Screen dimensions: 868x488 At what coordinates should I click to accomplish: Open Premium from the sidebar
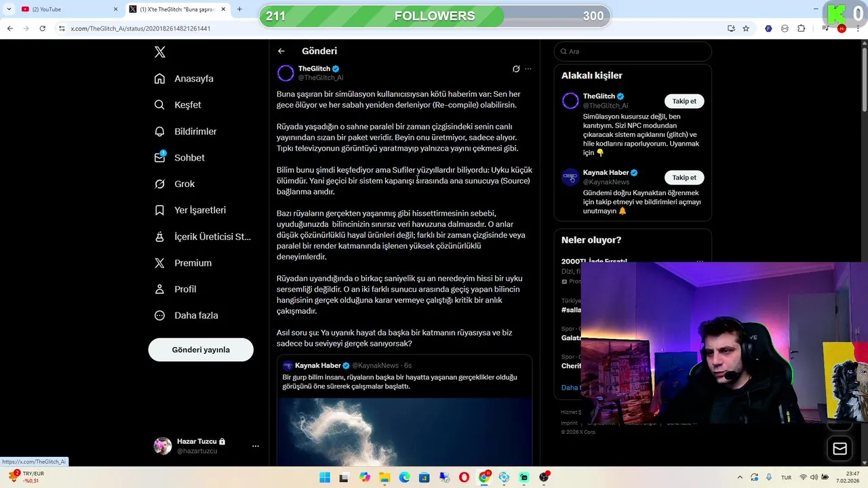pos(183,263)
